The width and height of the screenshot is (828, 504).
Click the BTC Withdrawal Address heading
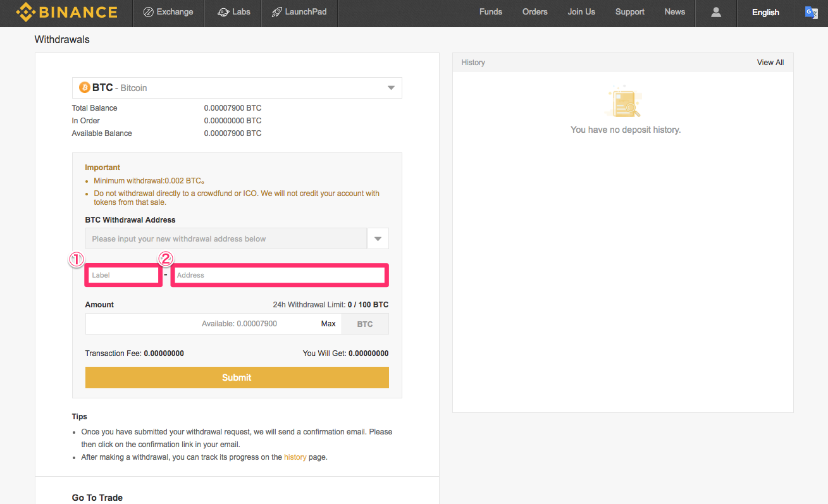[130, 220]
